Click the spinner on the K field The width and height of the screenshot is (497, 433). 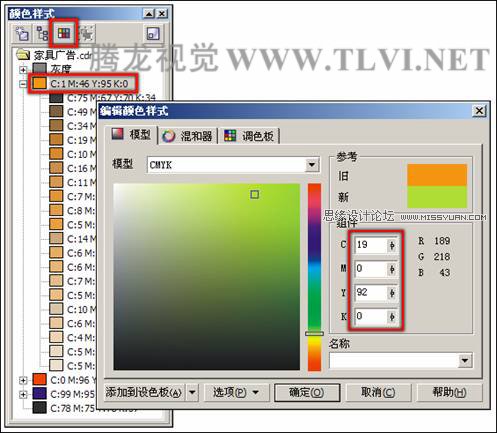392,316
